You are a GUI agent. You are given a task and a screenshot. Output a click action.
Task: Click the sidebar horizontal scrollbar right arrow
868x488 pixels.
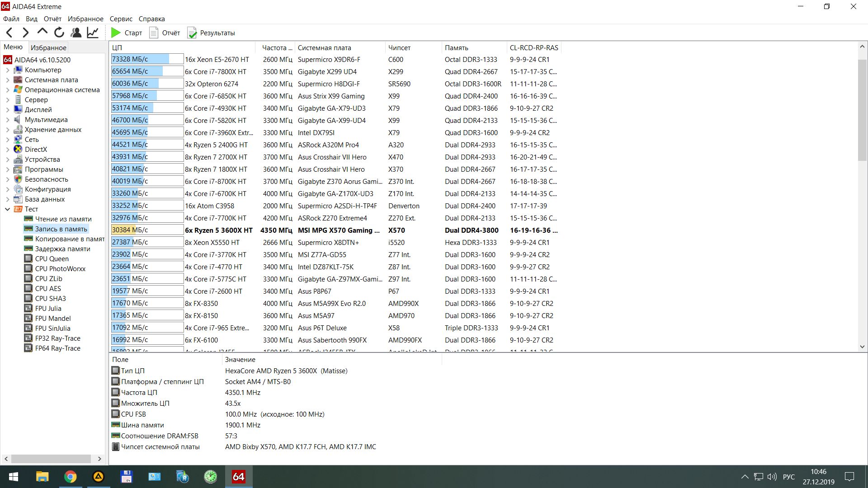(99, 459)
